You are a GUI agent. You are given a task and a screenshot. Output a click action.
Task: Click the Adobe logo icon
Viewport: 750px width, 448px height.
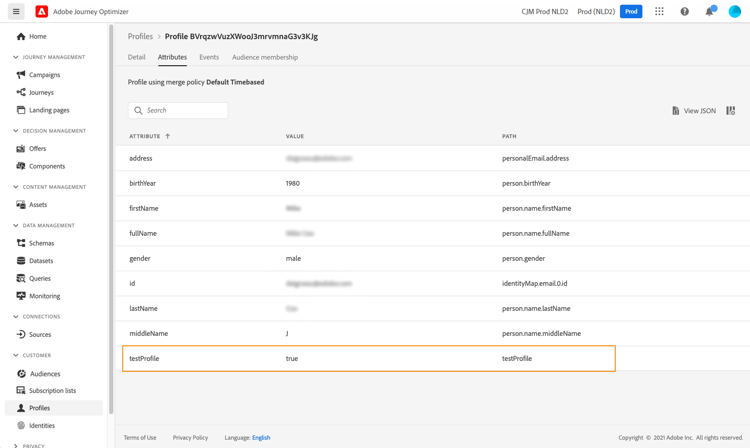coord(42,12)
